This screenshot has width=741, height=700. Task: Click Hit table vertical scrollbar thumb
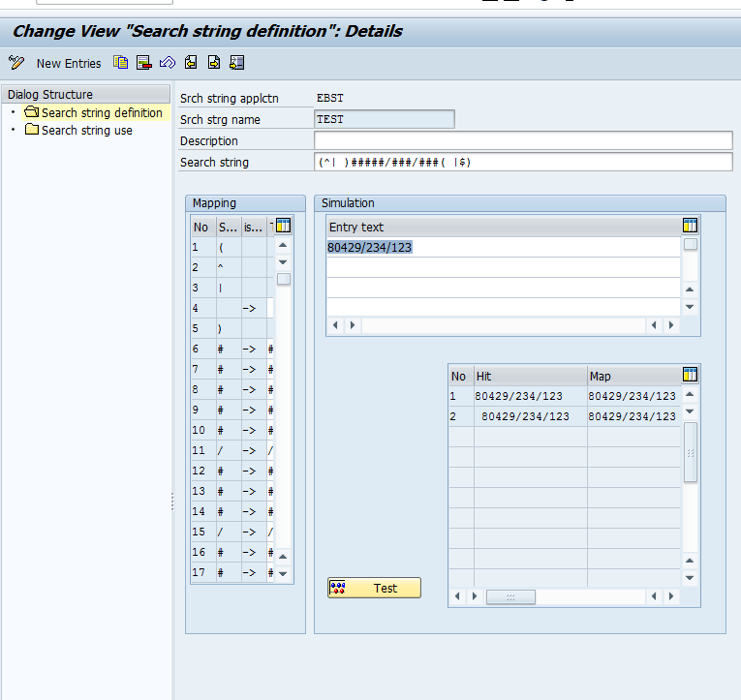coord(691,452)
